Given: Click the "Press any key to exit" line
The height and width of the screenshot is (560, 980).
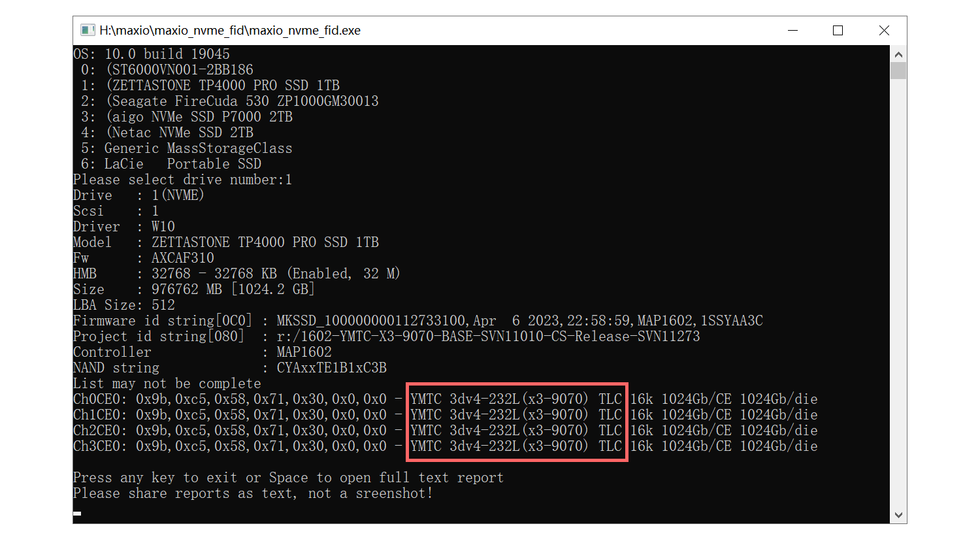Looking at the screenshot, I should [x=289, y=478].
